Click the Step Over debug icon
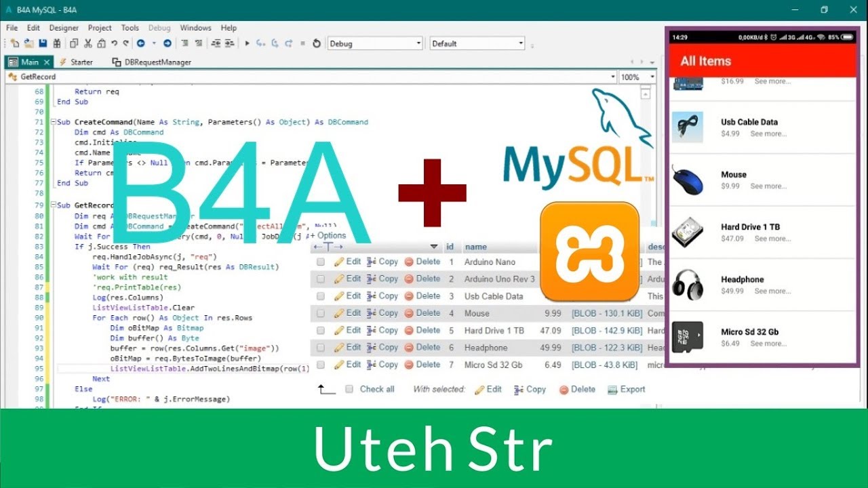868x488 pixels. coord(275,43)
